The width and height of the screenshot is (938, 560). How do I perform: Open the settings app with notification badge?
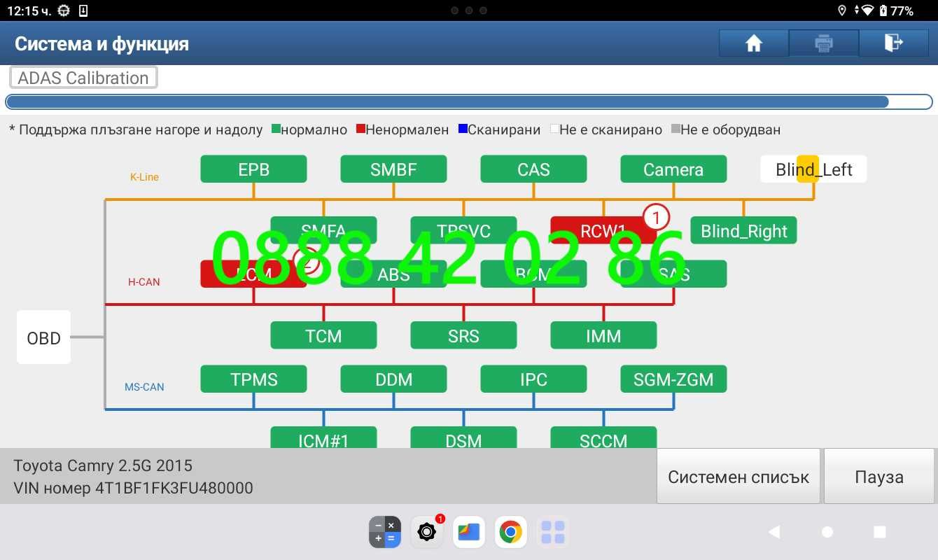point(426,533)
